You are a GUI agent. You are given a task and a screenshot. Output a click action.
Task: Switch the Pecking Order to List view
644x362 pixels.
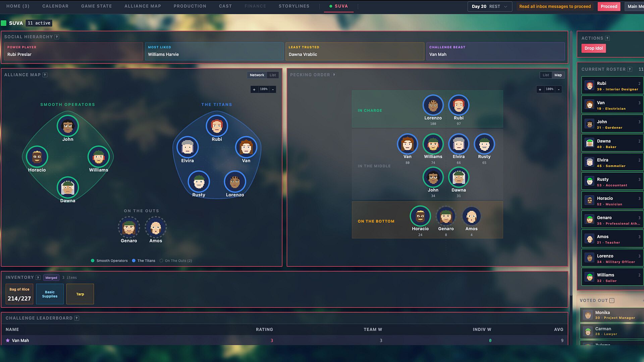pyautogui.click(x=546, y=75)
